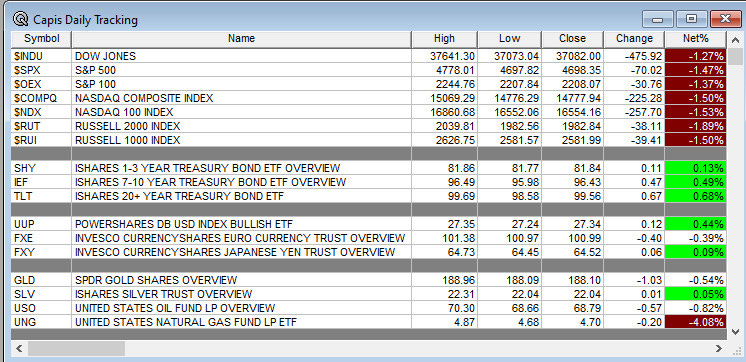This screenshot has width=746, height=362.
Task: Click the RUSSELL 1000 INDEX name cell
Action: coord(241,140)
